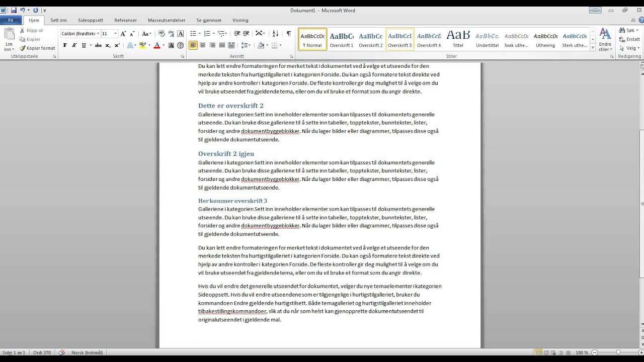The height and width of the screenshot is (362, 644).
Task: Switch to Se gjennom tab
Action: tap(209, 20)
